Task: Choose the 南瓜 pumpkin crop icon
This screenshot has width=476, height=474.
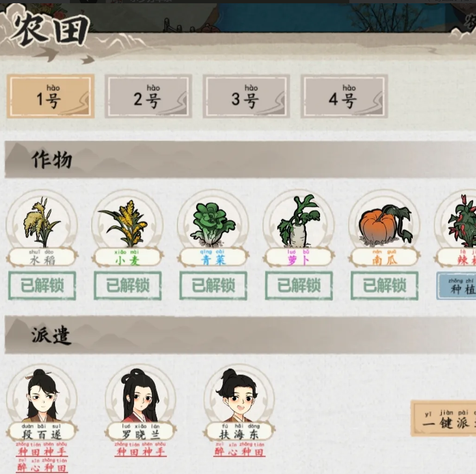Action: point(384,224)
